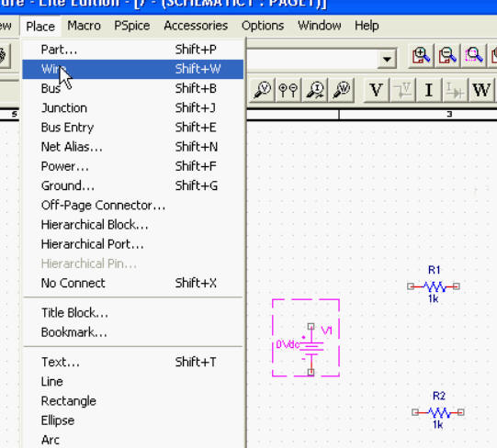Open the toolbar combo box dropdown arrow
497x448 pixels.
coord(387,59)
